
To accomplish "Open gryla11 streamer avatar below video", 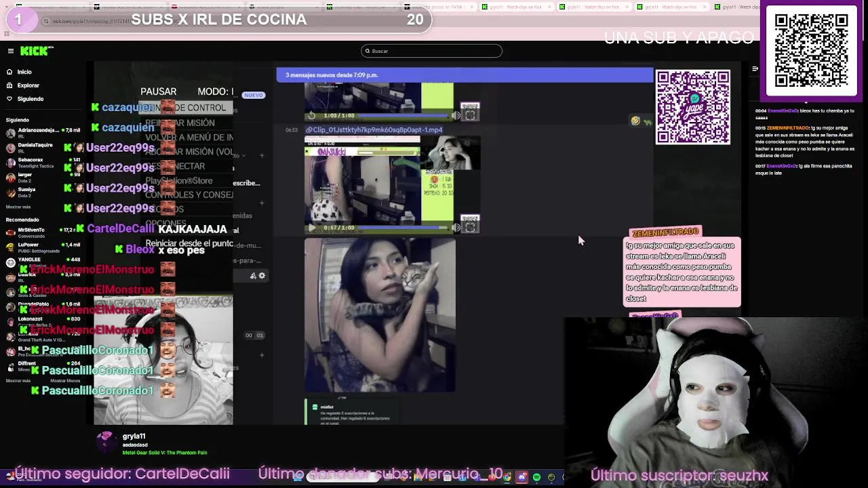I will pyautogui.click(x=106, y=442).
